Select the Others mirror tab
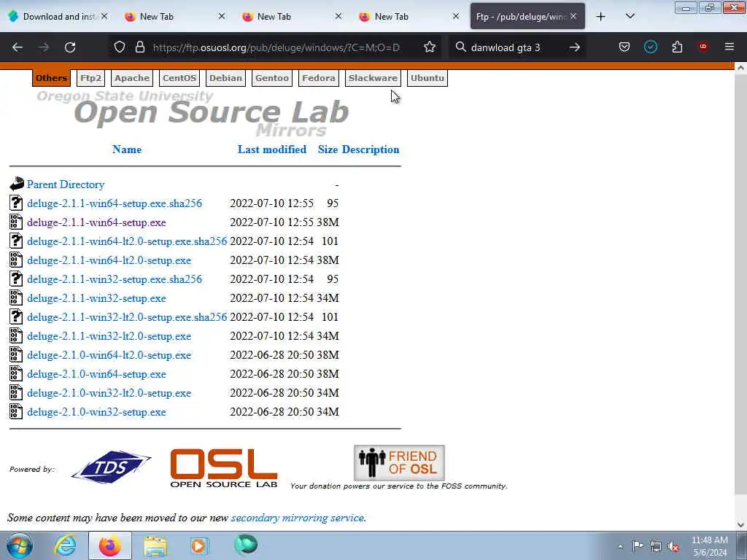747x560 pixels. point(51,78)
